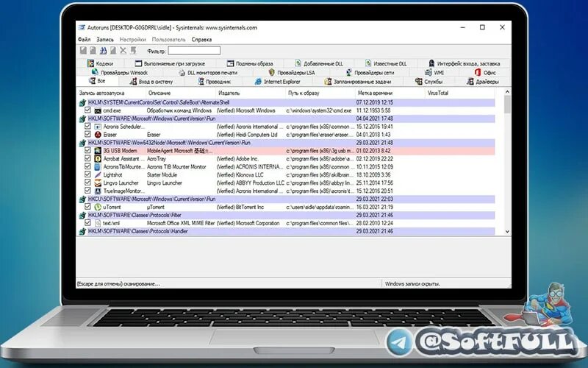Open the Вход в систему tab
This screenshot has width=588, height=368.
[x=151, y=82]
